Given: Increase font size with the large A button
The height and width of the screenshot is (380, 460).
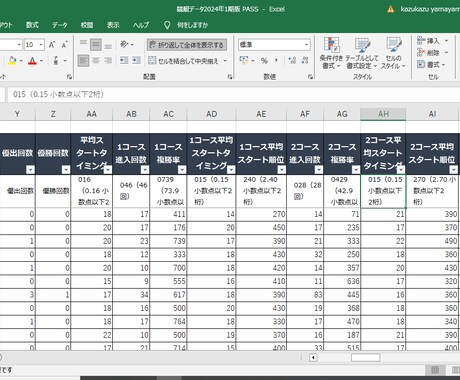Looking at the screenshot, I should click(x=52, y=45).
